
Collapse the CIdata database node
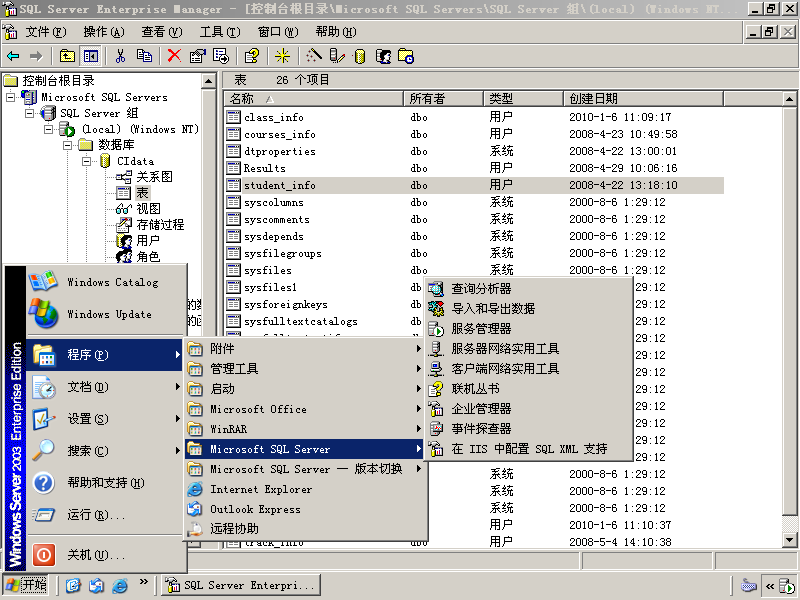tap(87, 161)
